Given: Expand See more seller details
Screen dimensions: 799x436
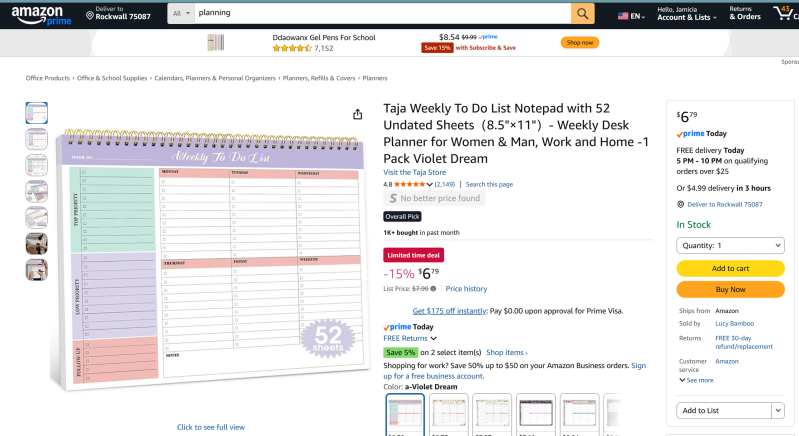Looking at the screenshot, I should [696, 380].
